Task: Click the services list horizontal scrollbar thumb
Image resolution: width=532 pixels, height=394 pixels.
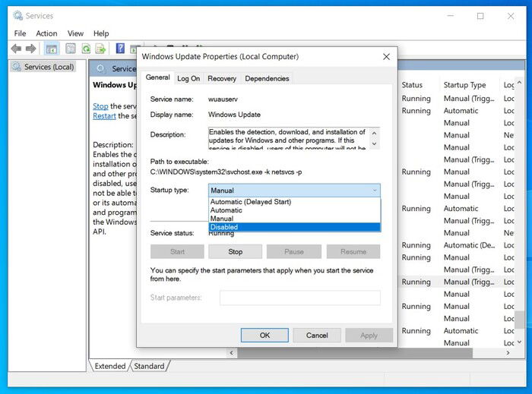Action: coord(355,353)
